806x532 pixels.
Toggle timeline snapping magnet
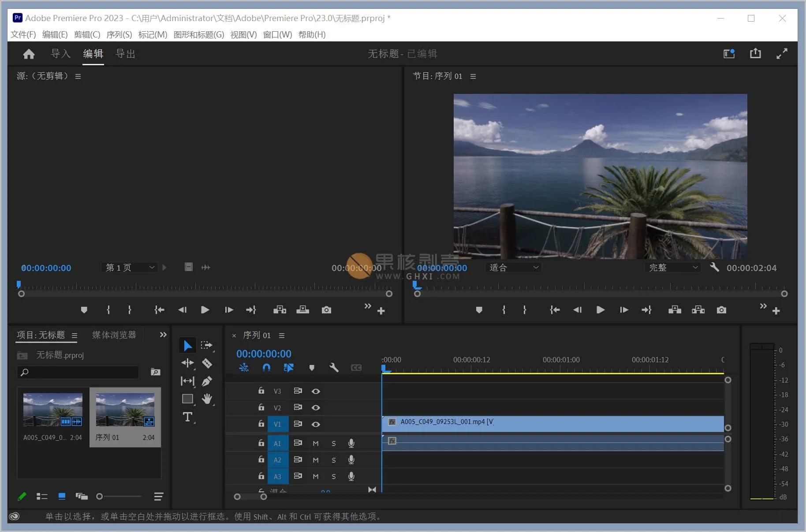point(266,368)
